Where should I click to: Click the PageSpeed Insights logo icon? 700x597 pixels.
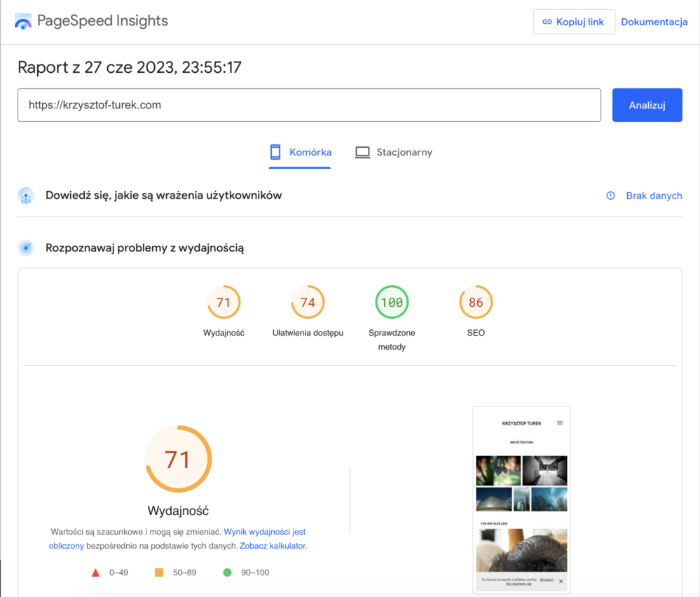[23, 22]
